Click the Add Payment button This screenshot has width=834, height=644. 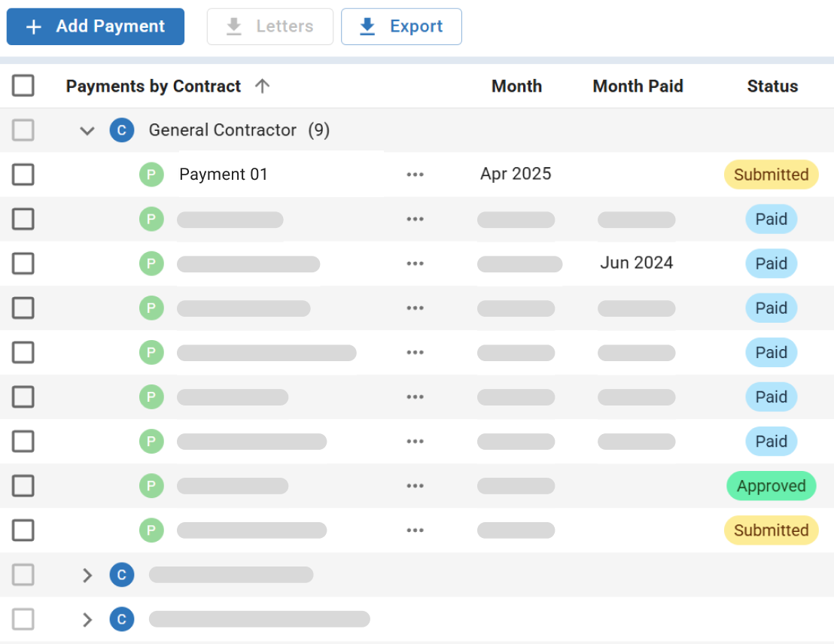tap(95, 26)
